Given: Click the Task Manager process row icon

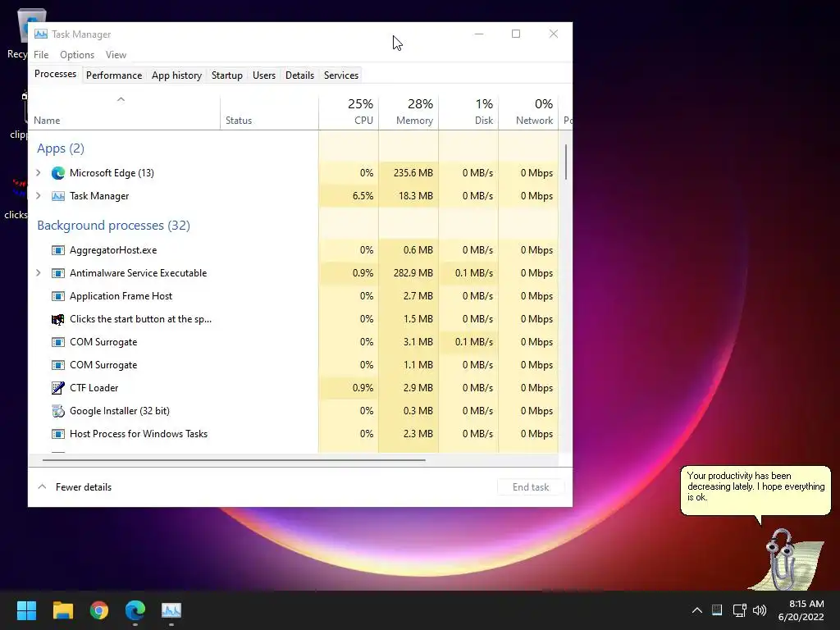Looking at the screenshot, I should [58, 196].
